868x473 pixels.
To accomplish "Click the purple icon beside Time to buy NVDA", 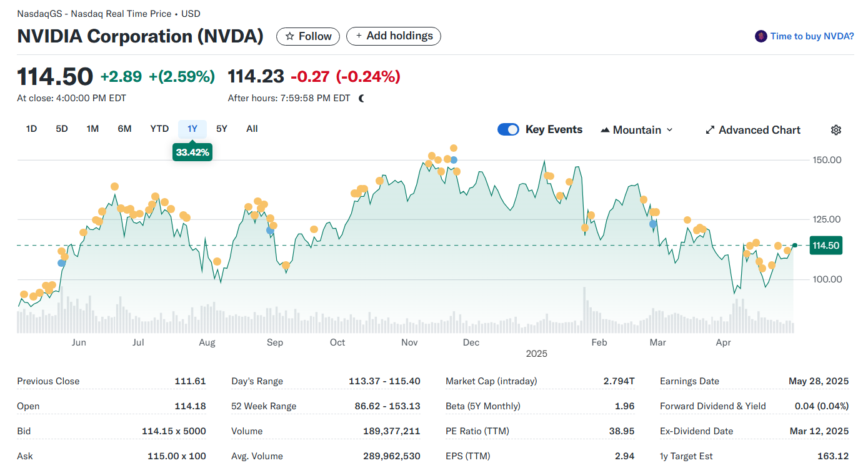I will coord(761,36).
